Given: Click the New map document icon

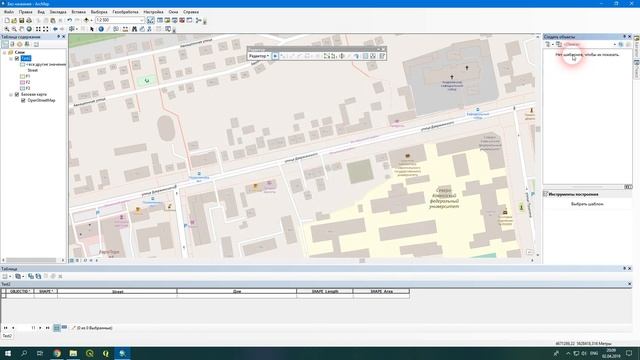Looking at the screenshot, I should [7, 20].
